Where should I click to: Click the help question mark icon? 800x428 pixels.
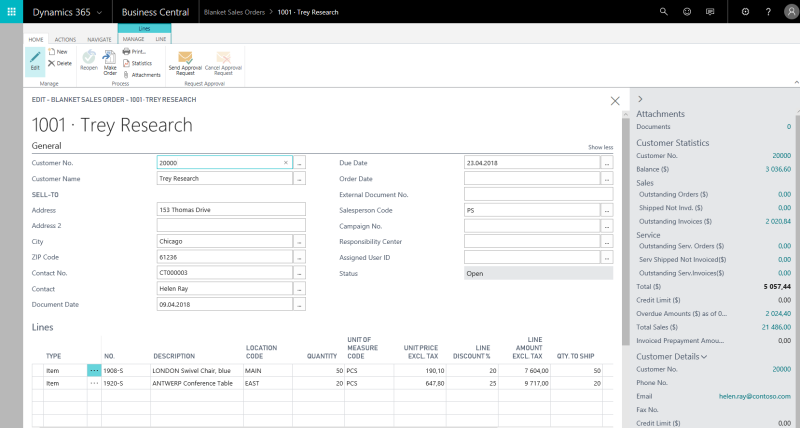(767, 11)
